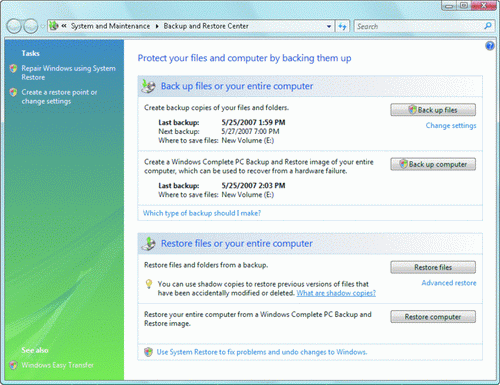The height and width of the screenshot is (385, 500).
Task: Click the magnifying glass search icon
Action: 488,26
